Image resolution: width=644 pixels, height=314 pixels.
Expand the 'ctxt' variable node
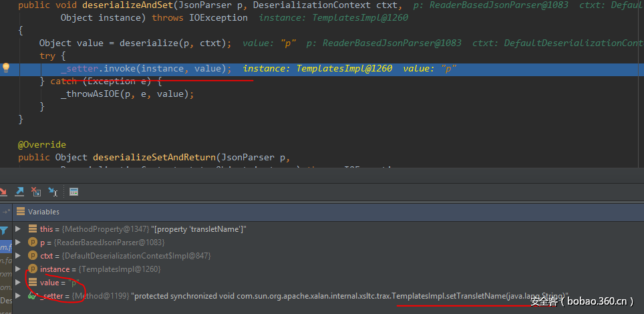pyautogui.click(x=18, y=256)
